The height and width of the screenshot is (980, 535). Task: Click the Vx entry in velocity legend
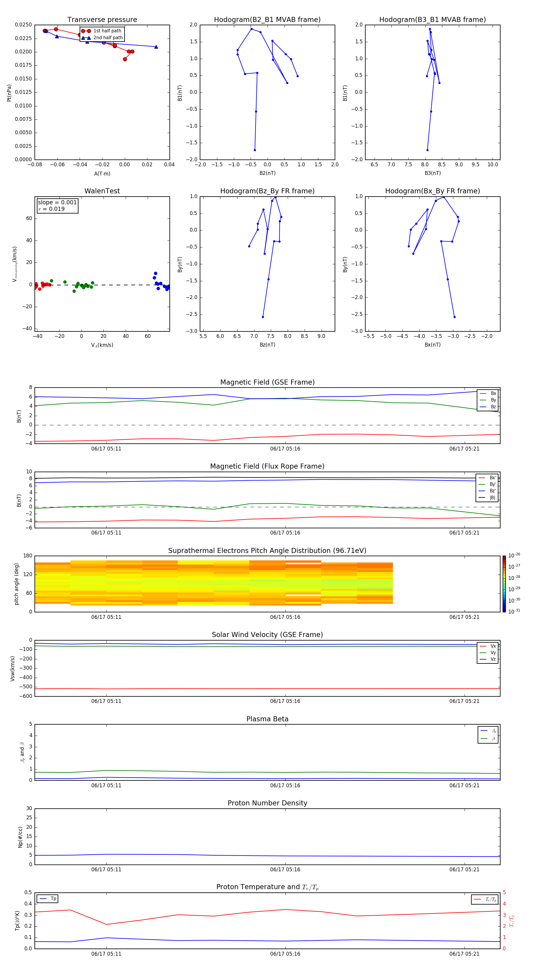[488, 646]
